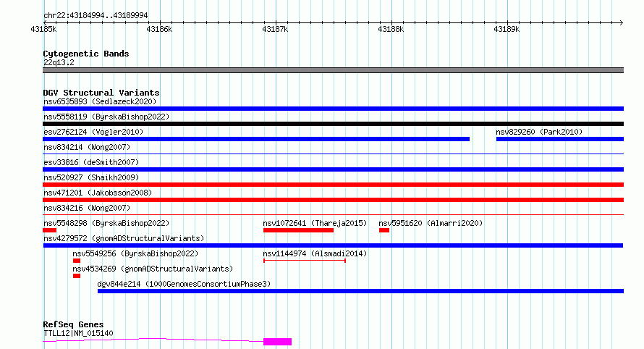
Task: Click the magenta TTLL12 intron line
Action: (153, 340)
